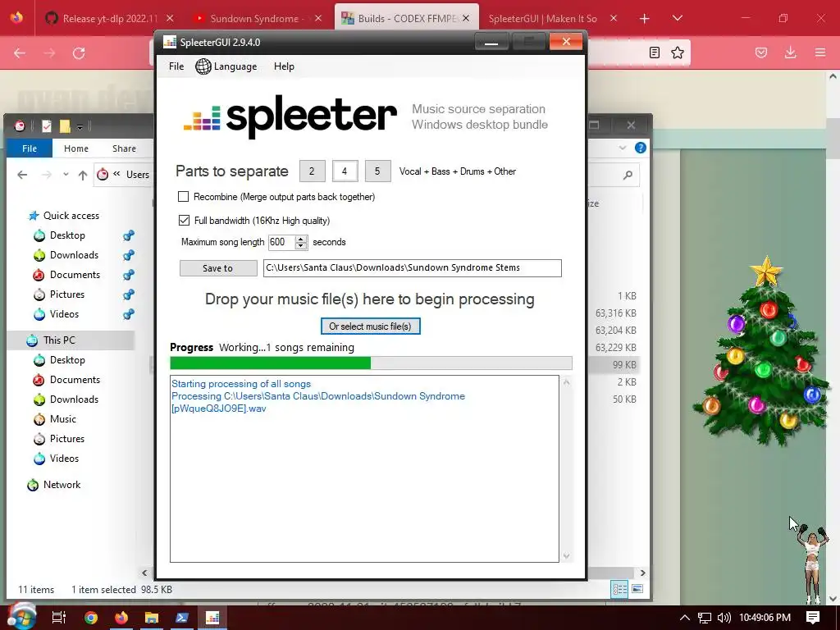Open SpleeterGUI taskbar icon
Image resolution: width=840 pixels, height=630 pixels.
[212, 618]
